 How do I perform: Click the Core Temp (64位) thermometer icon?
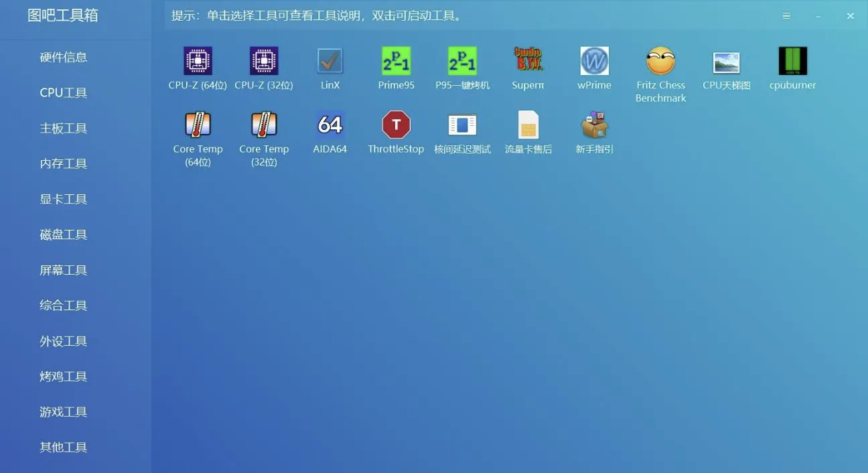pyautogui.click(x=198, y=125)
